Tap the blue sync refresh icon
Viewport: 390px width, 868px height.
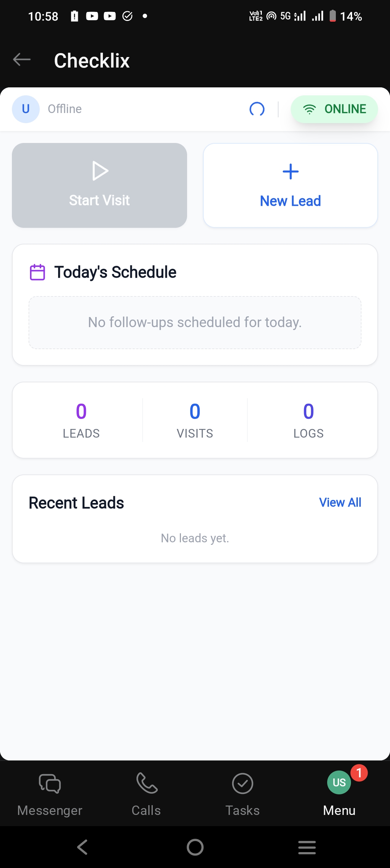click(x=257, y=109)
